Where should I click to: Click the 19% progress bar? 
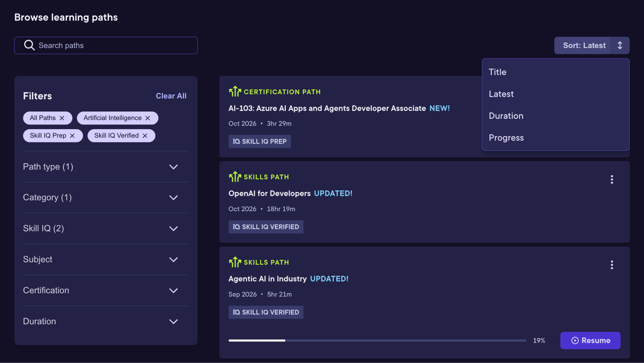pos(377,340)
